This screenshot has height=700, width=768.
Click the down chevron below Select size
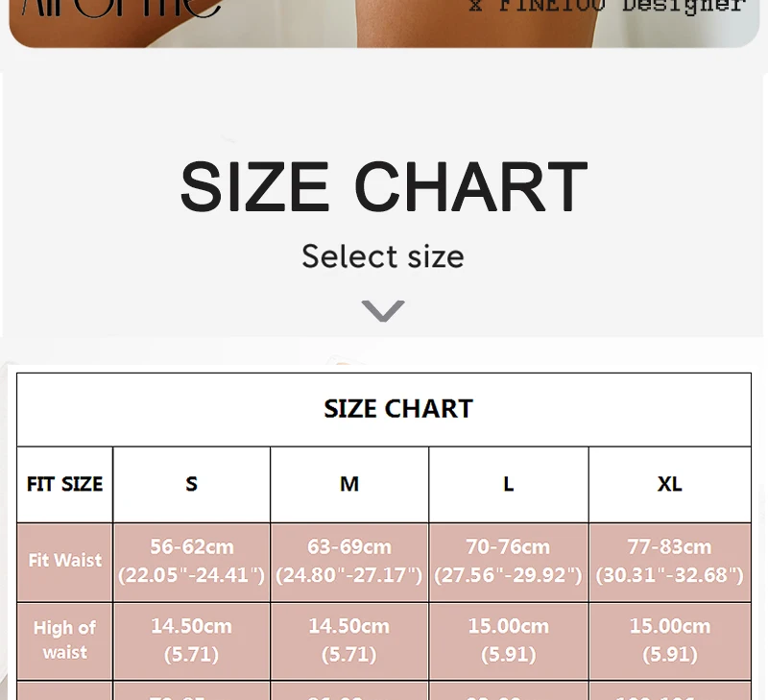pos(383,310)
